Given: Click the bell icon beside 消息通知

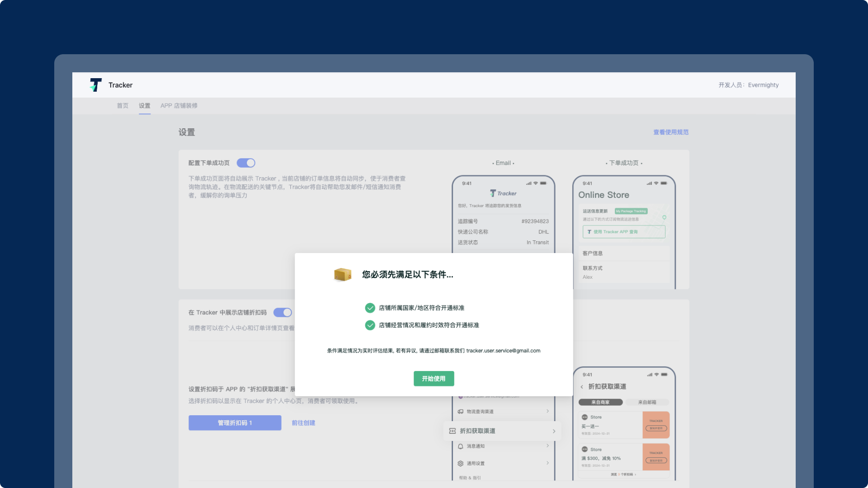Looking at the screenshot, I should point(460,446).
